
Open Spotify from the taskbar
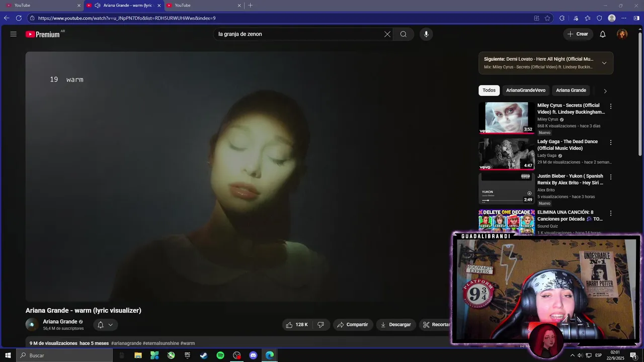click(x=220, y=355)
